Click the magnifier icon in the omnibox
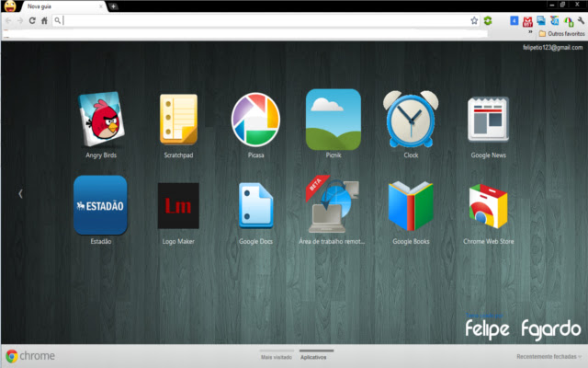Image resolution: width=588 pixels, height=368 pixels. pos(57,20)
